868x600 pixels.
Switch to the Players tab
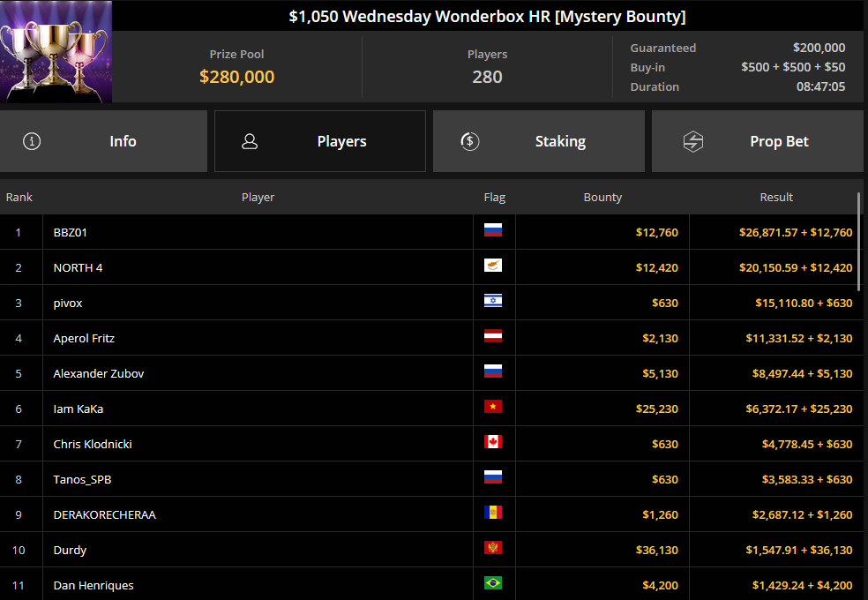[x=320, y=141]
